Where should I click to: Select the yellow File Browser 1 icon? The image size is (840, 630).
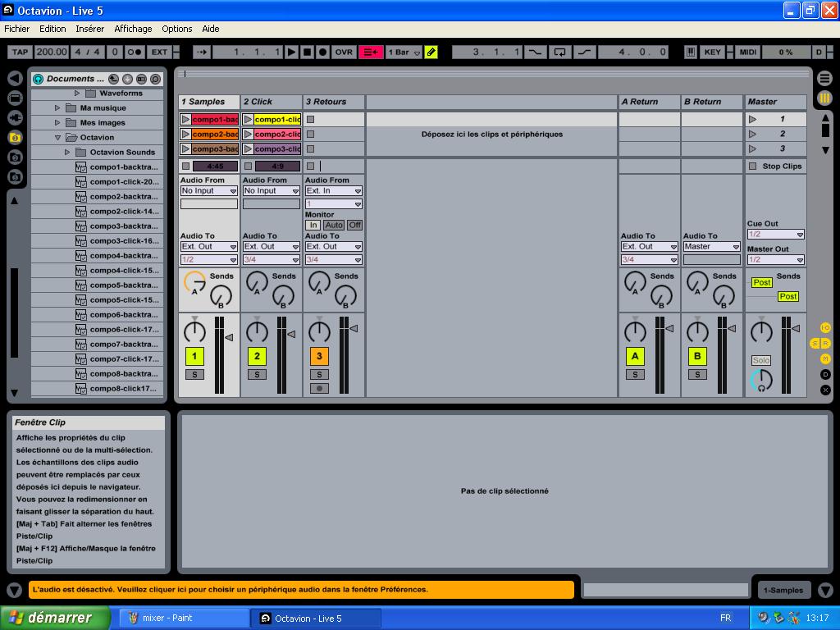15,138
